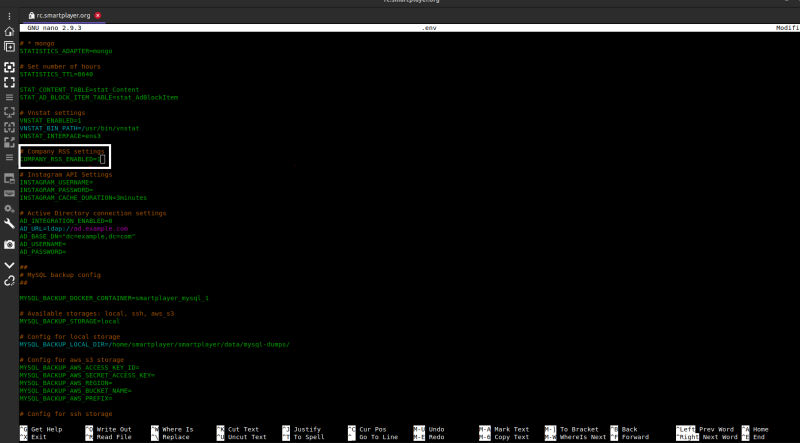The width and height of the screenshot is (800, 443).
Task: Click the Home icon in the left sidebar
Action: point(9,31)
